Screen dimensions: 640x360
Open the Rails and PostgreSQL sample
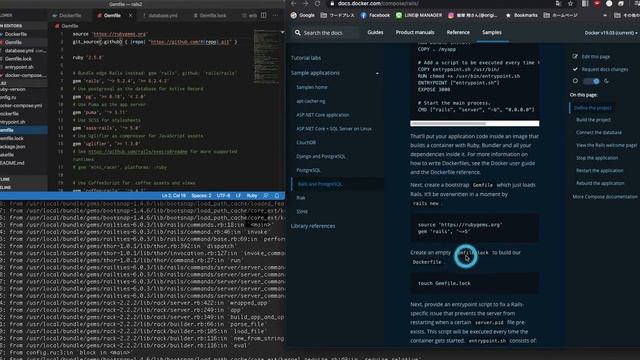point(320,184)
